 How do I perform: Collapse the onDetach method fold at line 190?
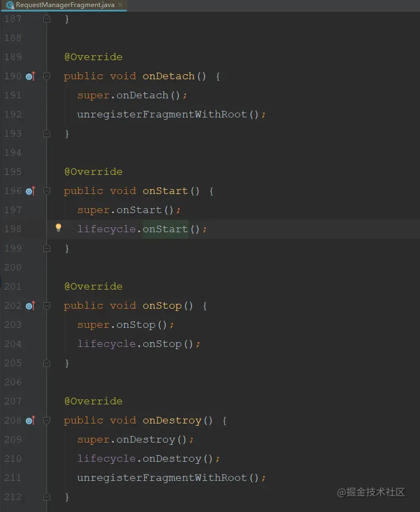[x=46, y=76]
